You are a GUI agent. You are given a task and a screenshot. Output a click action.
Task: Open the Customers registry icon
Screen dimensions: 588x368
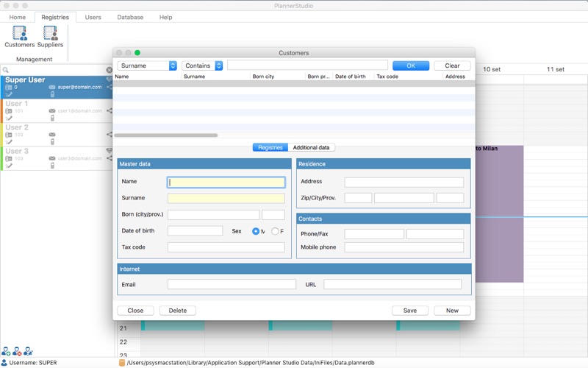coord(20,36)
